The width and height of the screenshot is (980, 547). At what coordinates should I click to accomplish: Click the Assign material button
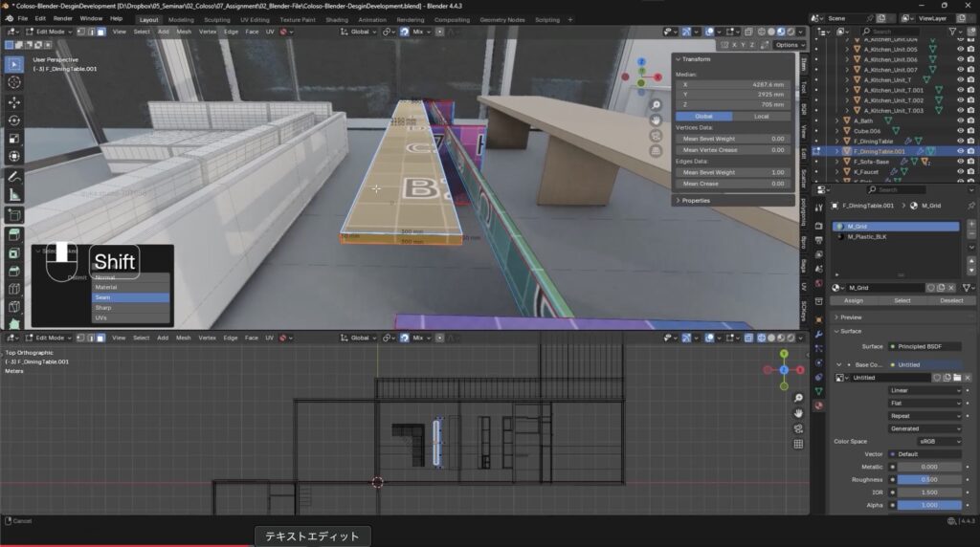click(x=853, y=301)
